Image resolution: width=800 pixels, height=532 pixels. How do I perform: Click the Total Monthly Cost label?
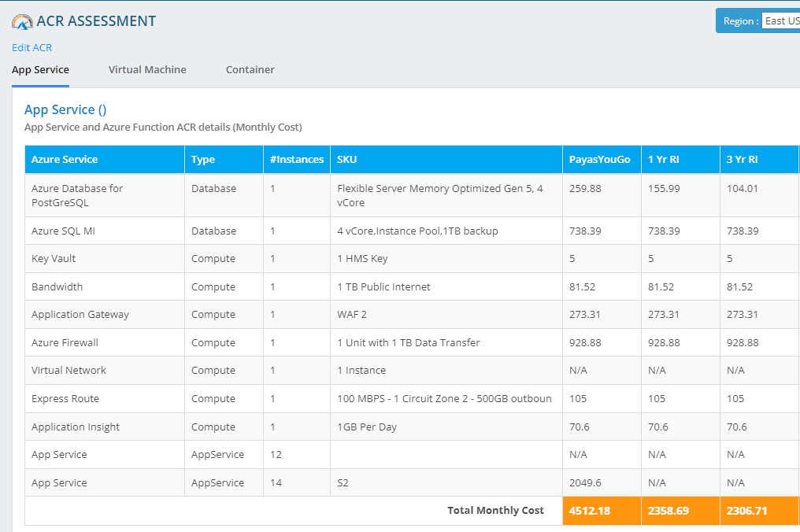(495, 511)
